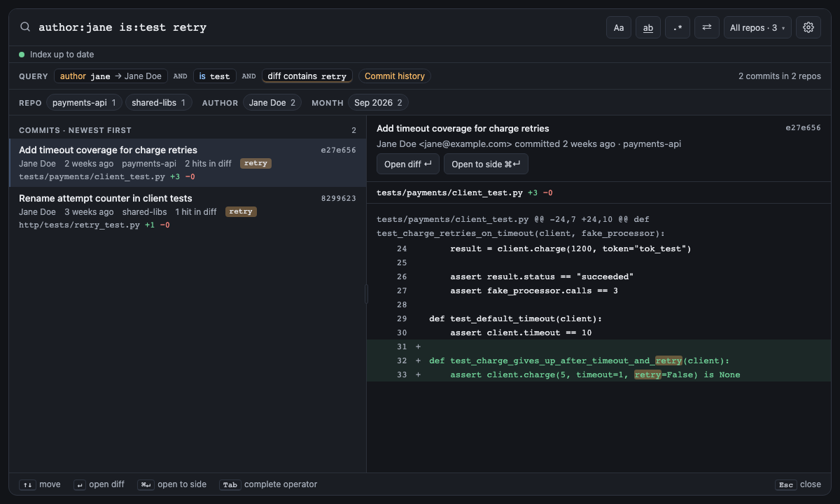The width and height of the screenshot is (840, 504).
Task: Filter by payments-api repo
Action: coord(85,103)
